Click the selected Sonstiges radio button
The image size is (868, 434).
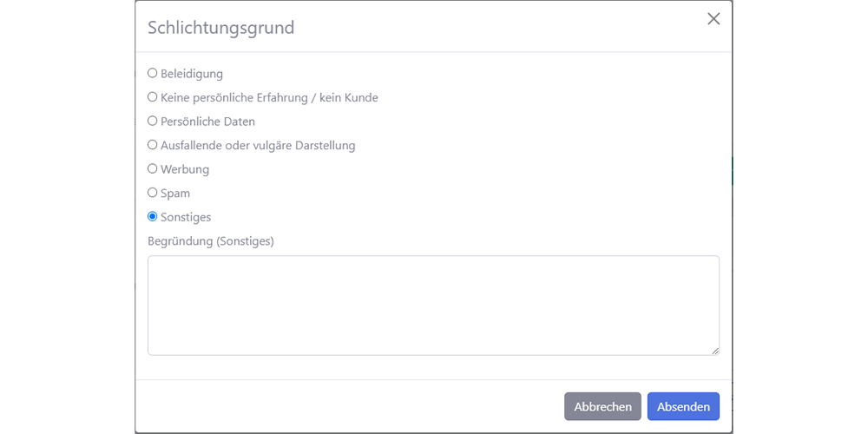tap(153, 217)
